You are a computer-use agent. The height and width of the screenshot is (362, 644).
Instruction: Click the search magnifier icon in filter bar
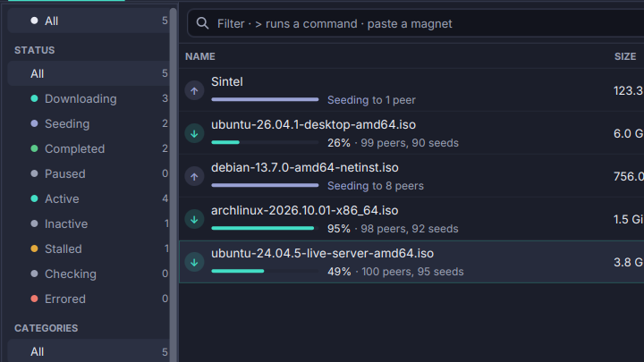[x=202, y=23]
